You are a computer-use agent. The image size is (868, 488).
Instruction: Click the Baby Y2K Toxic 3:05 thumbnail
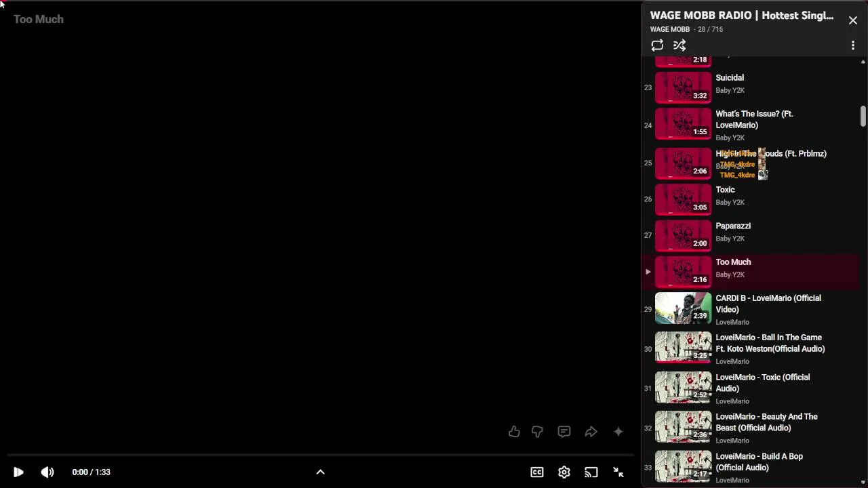684,199
